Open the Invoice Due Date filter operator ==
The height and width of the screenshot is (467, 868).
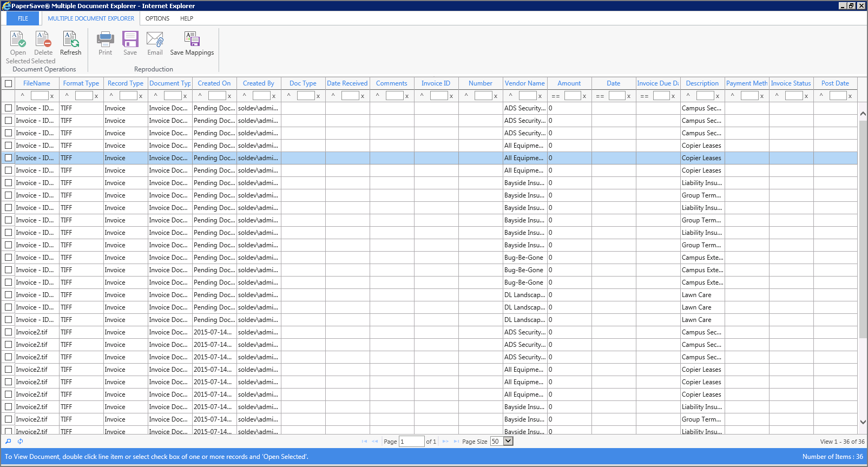645,96
